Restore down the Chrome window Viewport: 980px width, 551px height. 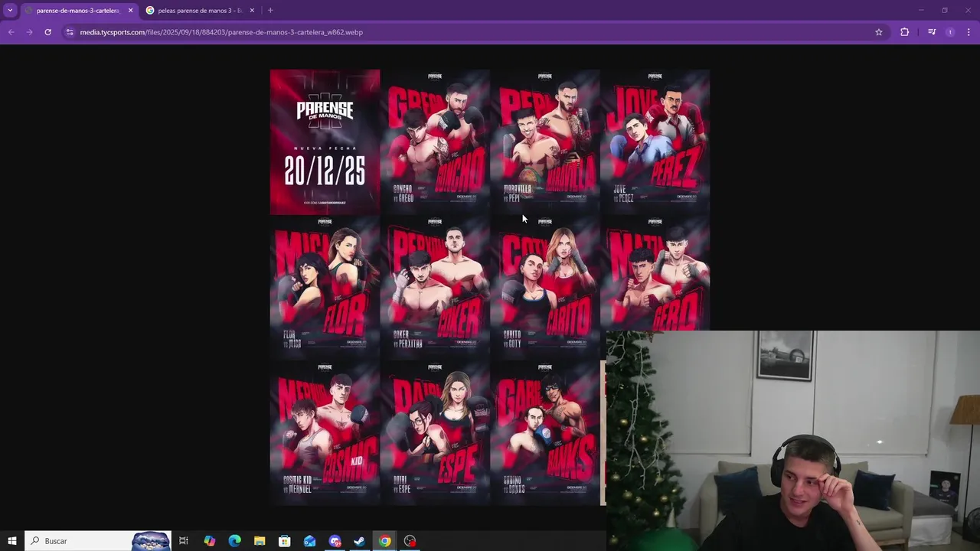(x=945, y=10)
